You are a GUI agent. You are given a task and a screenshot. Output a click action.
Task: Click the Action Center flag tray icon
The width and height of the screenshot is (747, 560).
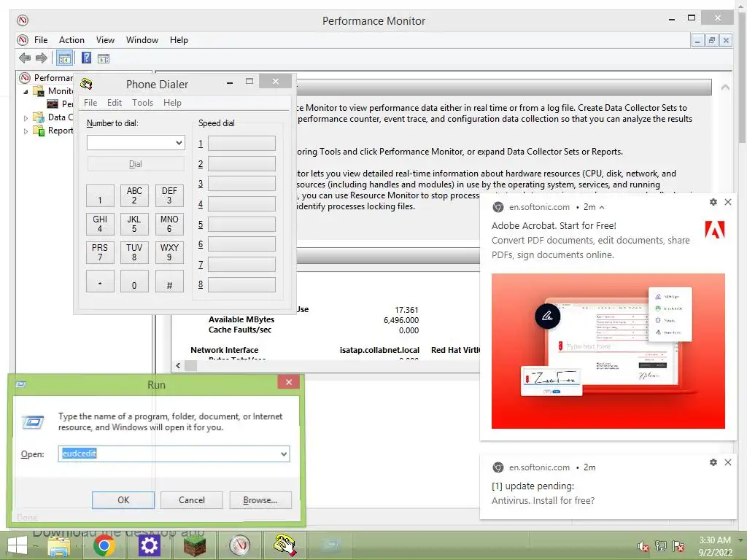(x=678, y=546)
